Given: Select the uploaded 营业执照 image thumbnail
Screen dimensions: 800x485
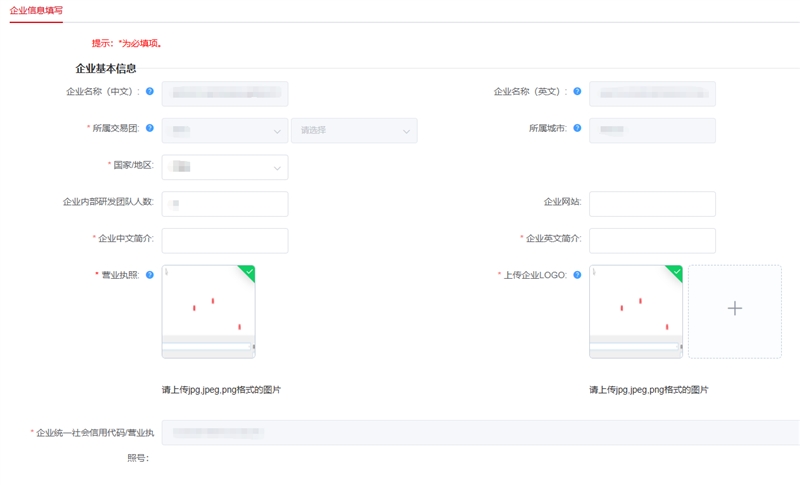Looking at the screenshot, I should [209, 312].
